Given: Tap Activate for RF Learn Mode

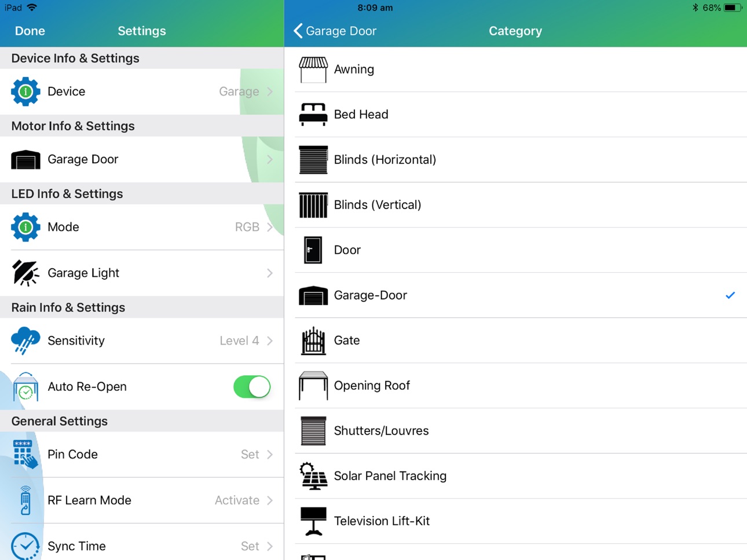Looking at the screenshot, I should [237, 500].
